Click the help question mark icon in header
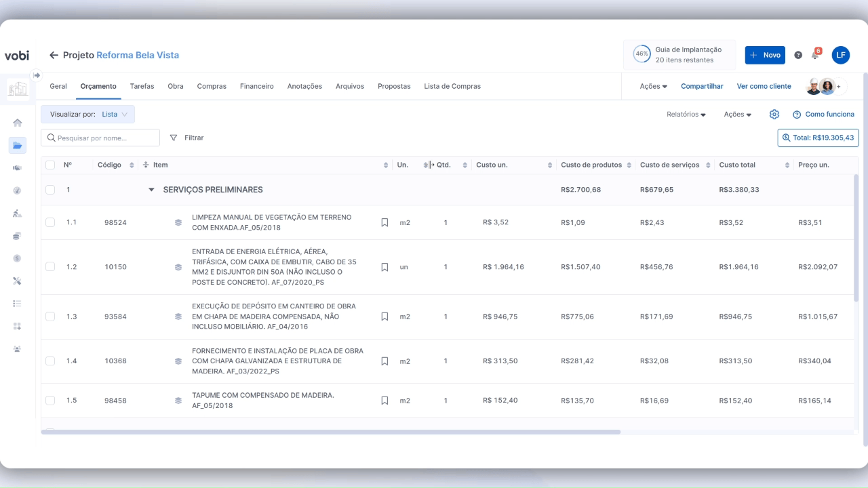 798,55
